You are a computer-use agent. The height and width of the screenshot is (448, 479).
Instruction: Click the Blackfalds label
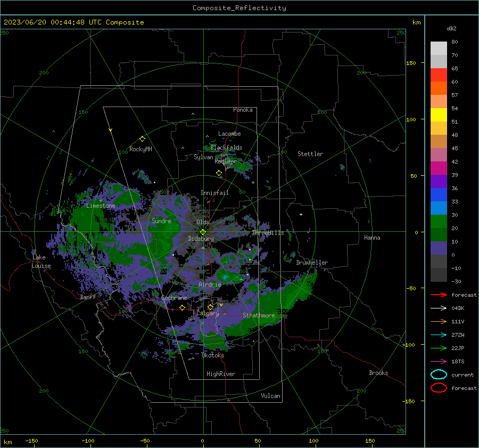pos(226,148)
